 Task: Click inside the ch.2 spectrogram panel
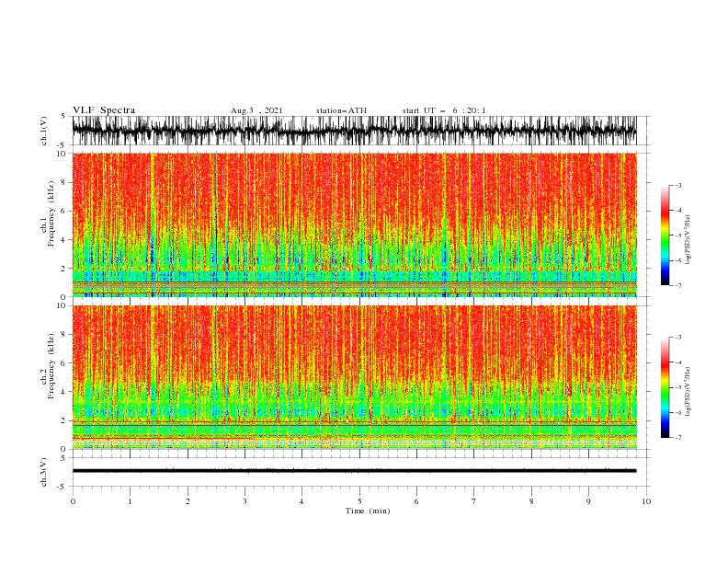(x=354, y=377)
